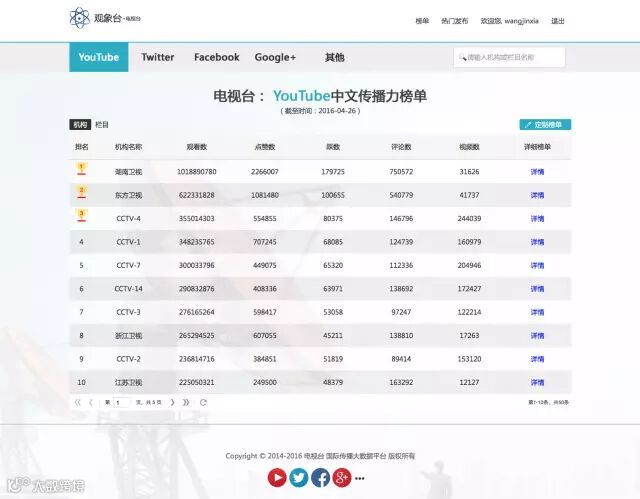Click the Google+ footer icon
Screen dimensions: 640x499
342,477
